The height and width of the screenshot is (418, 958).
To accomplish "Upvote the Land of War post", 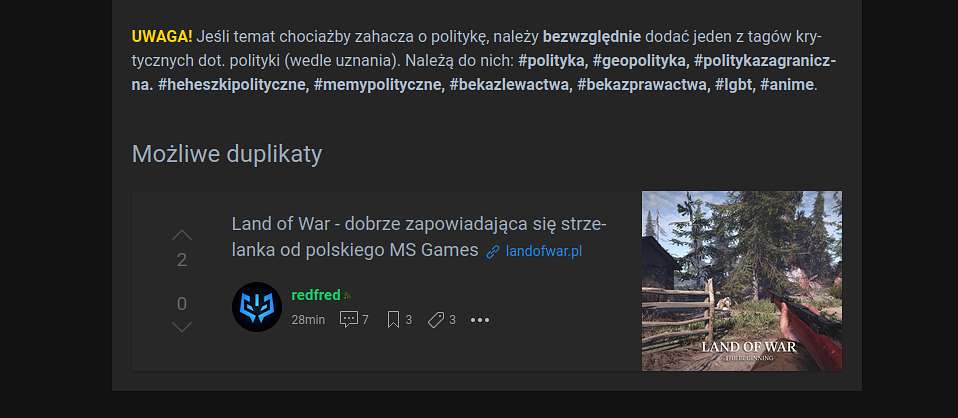I will point(182,235).
